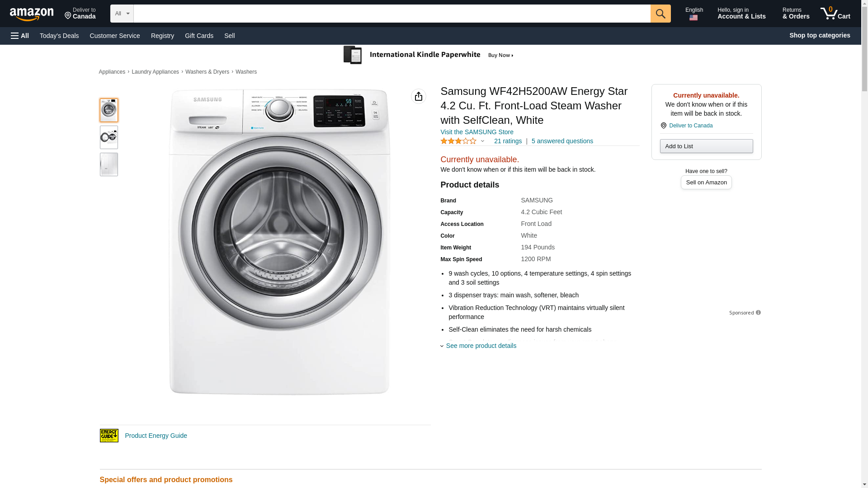The height and width of the screenshot is (488, 868).
Task: Click the Energy Guide label icon
Action: click(109, 436)
